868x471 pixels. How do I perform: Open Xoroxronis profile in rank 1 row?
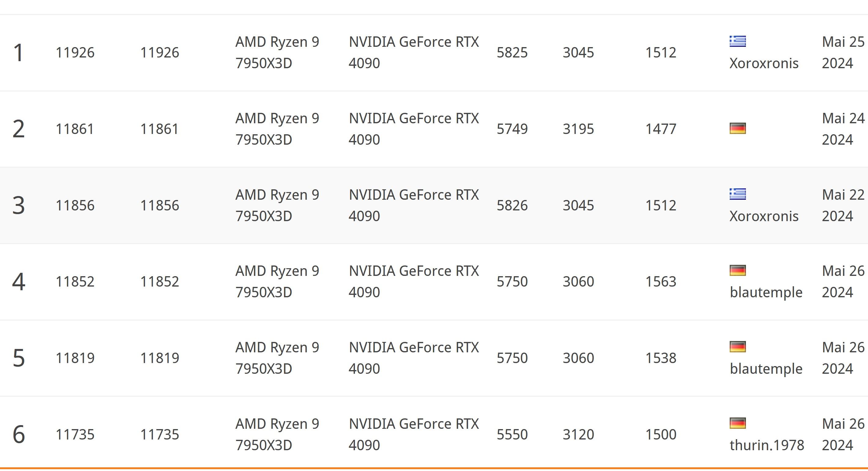click(x=764, y=63)
